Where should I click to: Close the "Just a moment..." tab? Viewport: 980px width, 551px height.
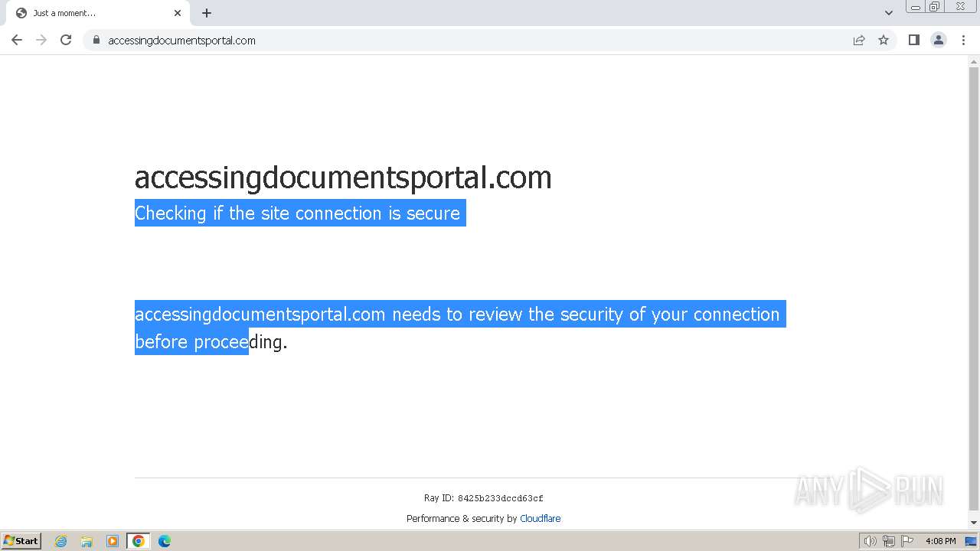(x=178, y=13)
